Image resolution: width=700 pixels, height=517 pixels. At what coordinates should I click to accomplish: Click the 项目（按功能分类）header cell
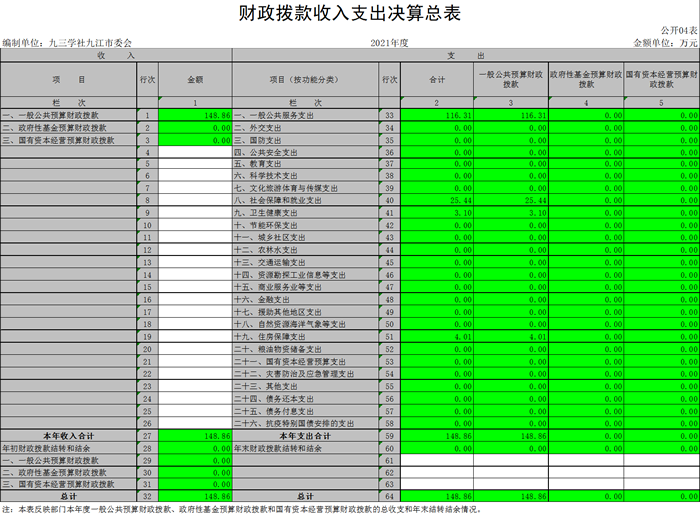tap(304, 78)
